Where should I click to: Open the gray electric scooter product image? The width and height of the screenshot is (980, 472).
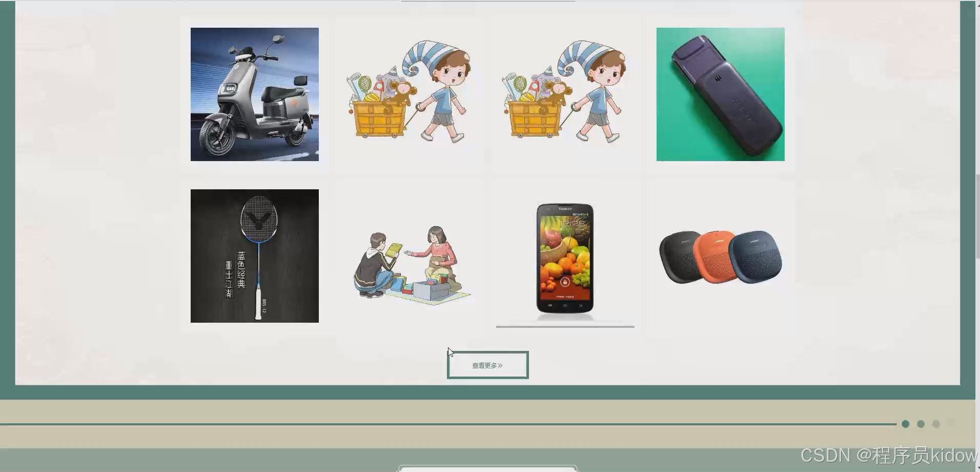[255, 94]
